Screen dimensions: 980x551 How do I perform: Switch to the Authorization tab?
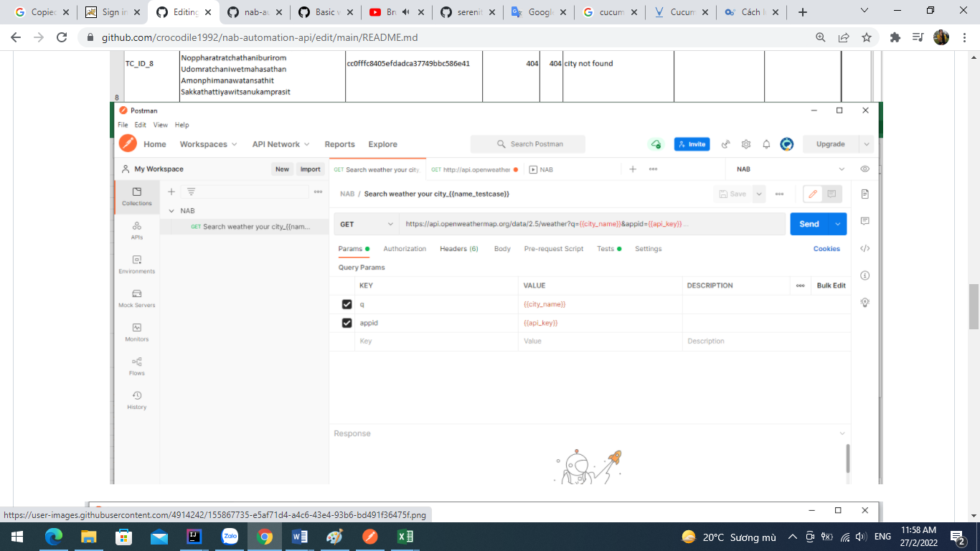[405, 249]
